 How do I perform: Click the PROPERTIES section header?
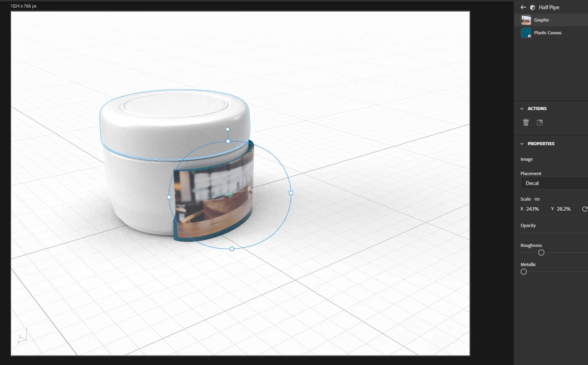(x=541, y=144)
